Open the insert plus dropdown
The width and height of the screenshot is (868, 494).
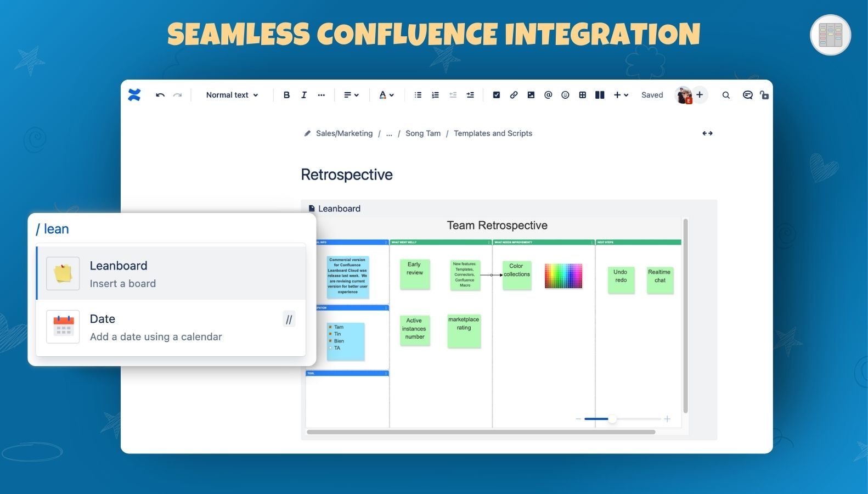(x=621, y=95)
